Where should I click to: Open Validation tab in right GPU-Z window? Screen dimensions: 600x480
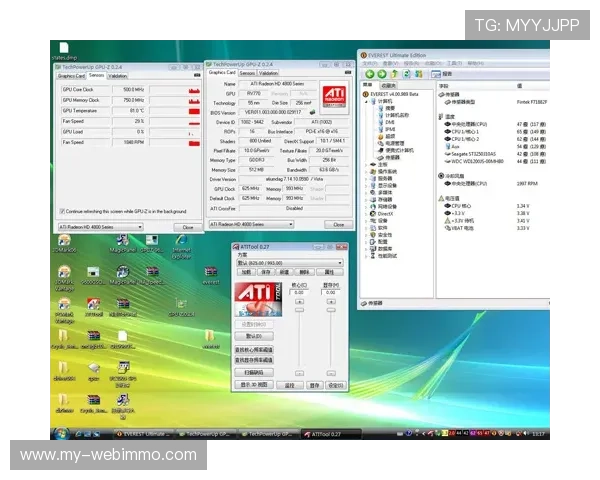268,73
